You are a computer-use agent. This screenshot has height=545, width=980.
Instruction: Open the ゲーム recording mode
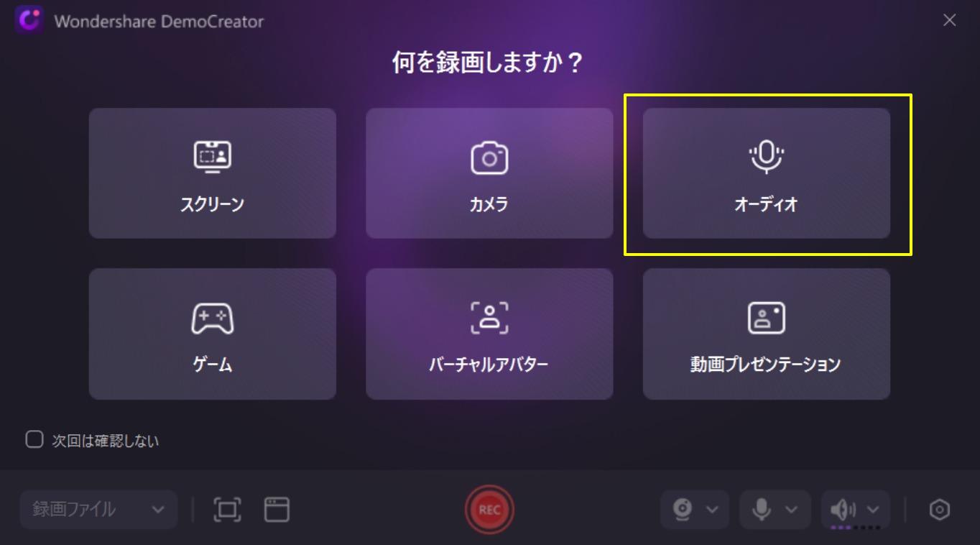[212, 334]
